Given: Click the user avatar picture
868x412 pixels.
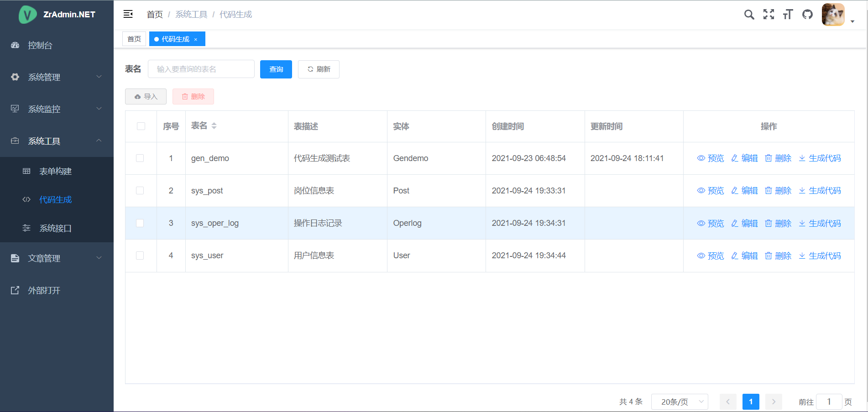Looking at the screenshot, I should [833, 15].
